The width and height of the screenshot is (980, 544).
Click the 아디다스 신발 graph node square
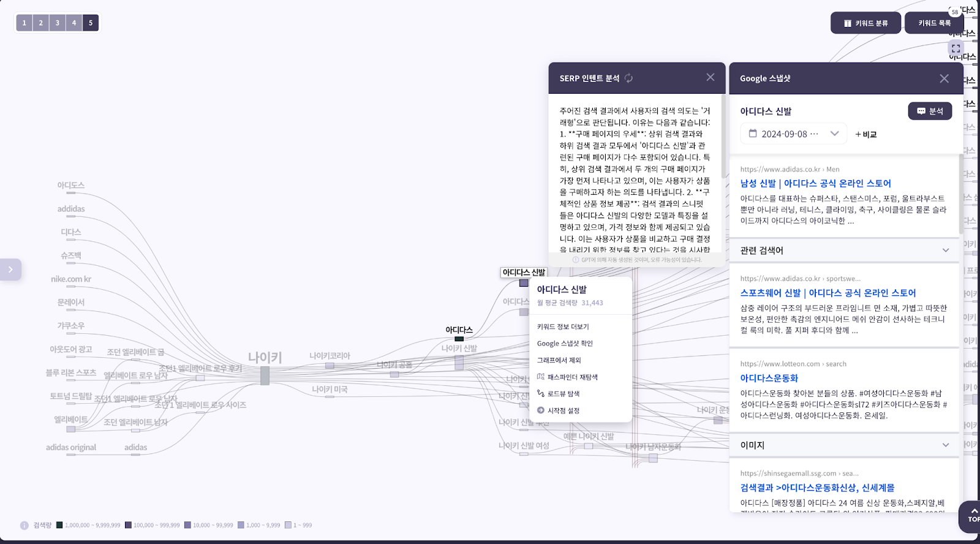524,283
